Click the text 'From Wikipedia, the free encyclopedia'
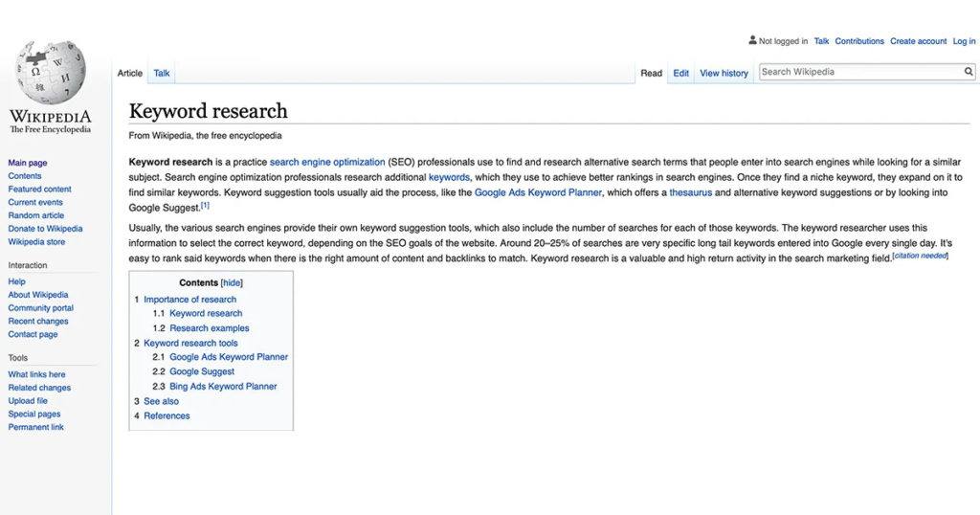This screenshot has width=980, height=515. click(x=205, y=136)
